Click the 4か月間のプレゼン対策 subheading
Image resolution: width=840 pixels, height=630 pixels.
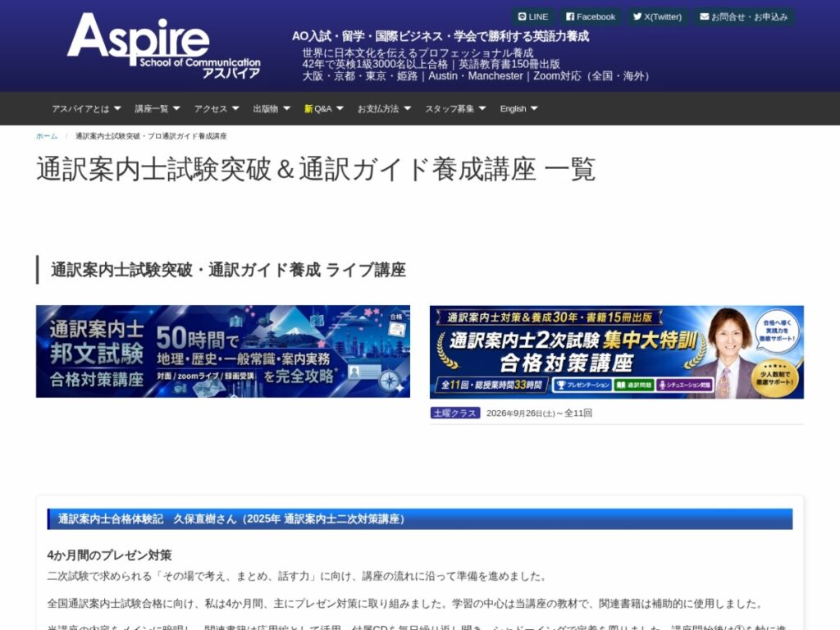pyautogui.click(x=109, y=555)
